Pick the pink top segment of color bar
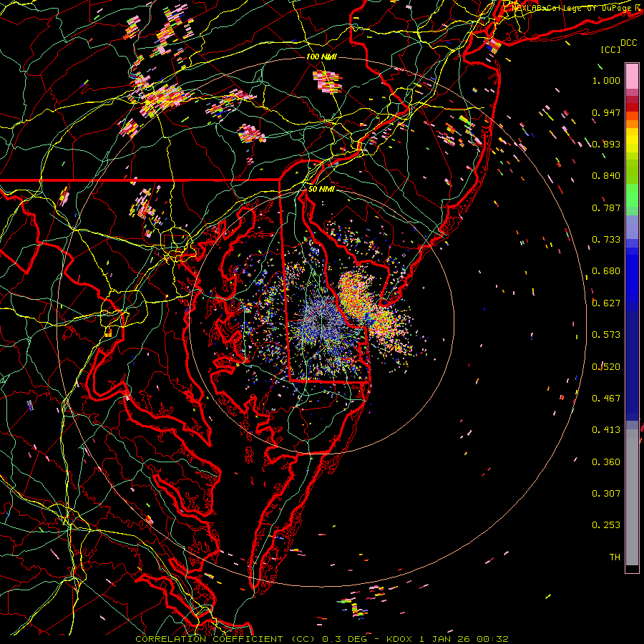The image size is (644, 644). coord(632,76)
